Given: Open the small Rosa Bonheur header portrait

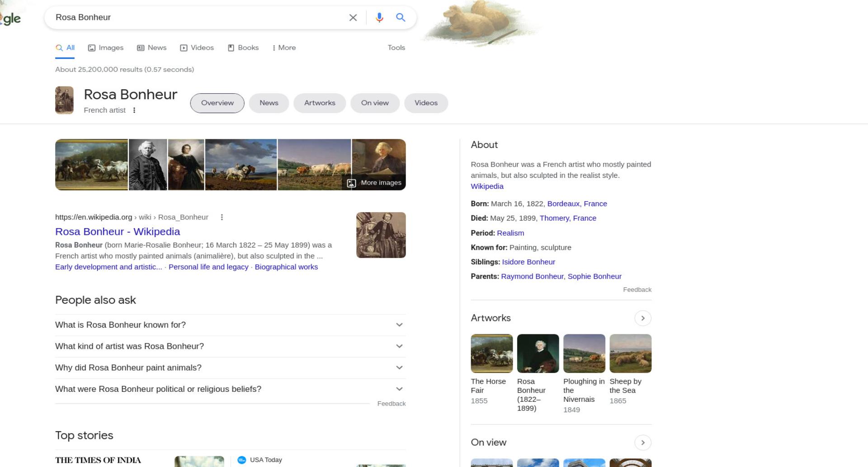Looking at the screenshot, I should pyautogui.click(x=64, y=100).
